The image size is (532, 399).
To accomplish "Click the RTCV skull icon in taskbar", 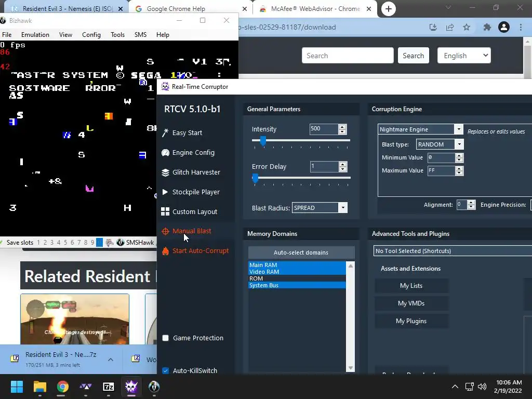I will [x=131, y=387].
